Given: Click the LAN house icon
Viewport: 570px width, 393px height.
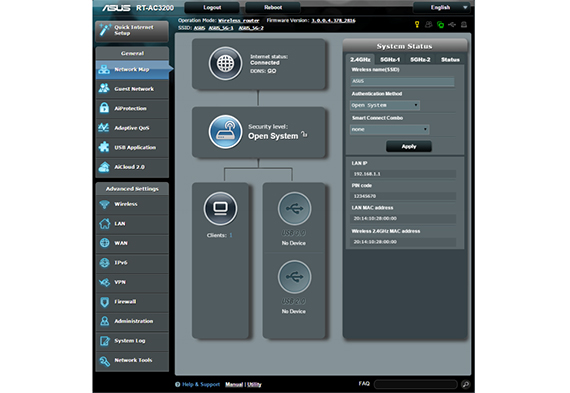Looking at the screenshot, I should pos(105,224).
